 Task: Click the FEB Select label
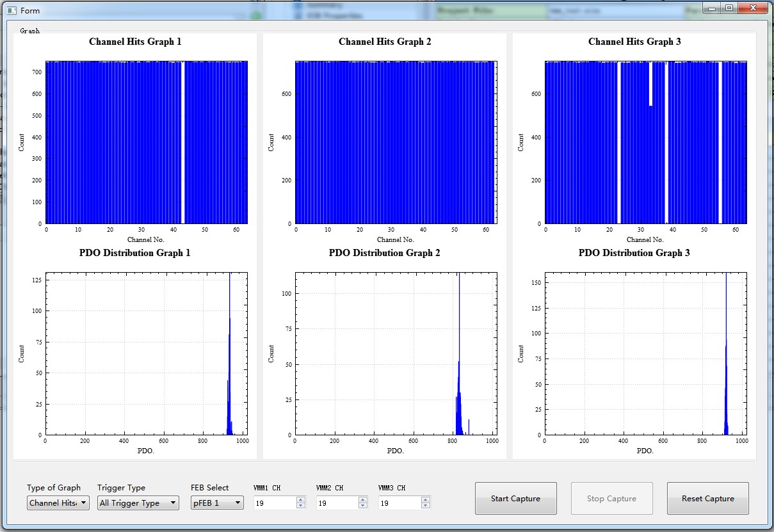coord(210,488)
